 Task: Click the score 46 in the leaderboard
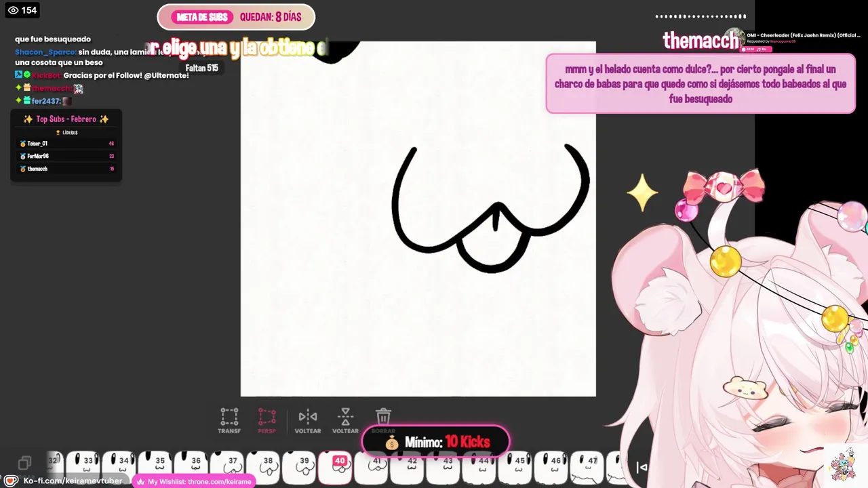click(x=111, y=144)
